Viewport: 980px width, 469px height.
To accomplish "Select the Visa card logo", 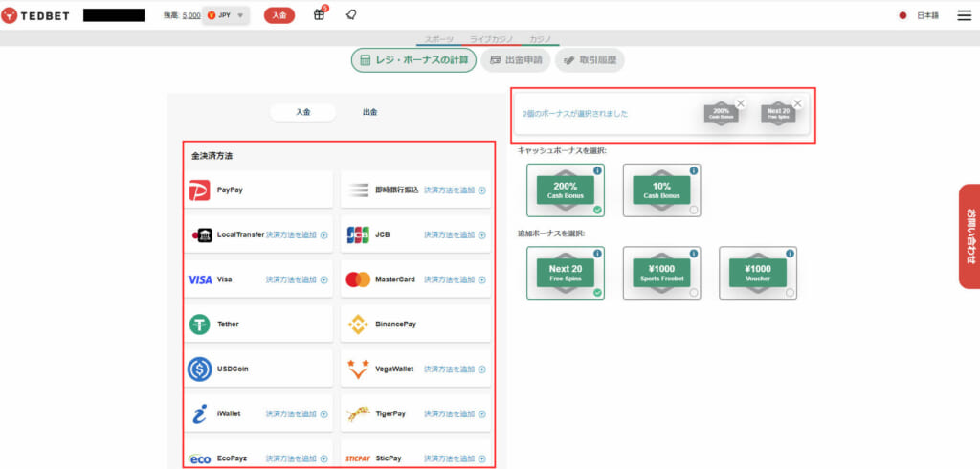I will pyautogui.click(x=200, y=279).
